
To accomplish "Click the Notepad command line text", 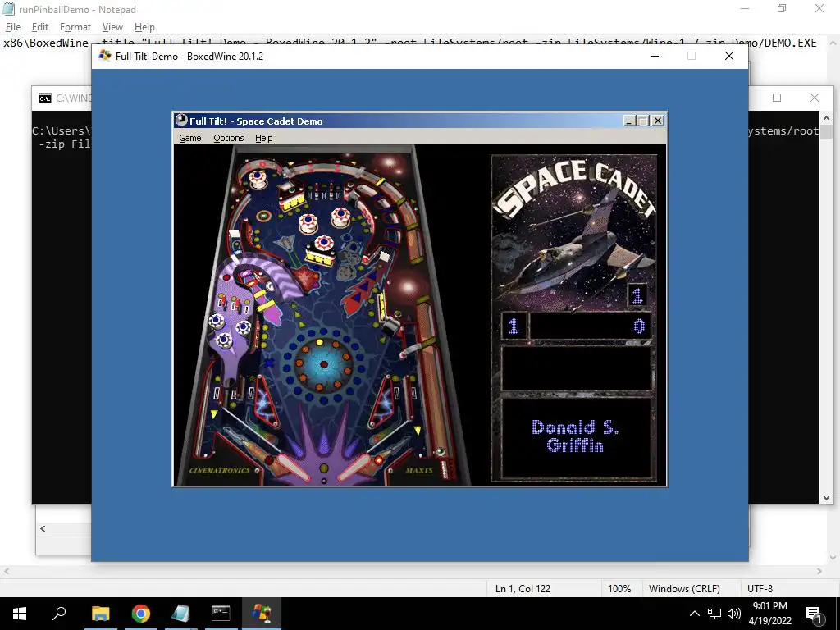I will [x=410, y=43].
